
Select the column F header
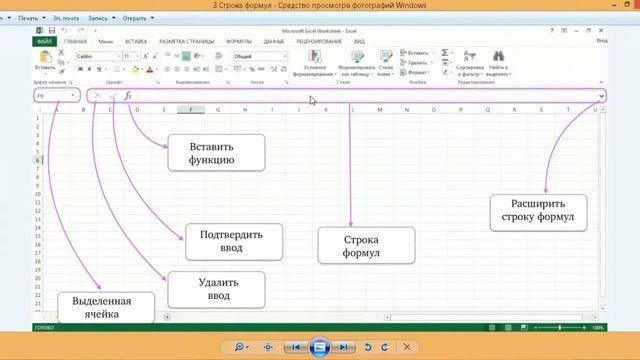point(191,109)
